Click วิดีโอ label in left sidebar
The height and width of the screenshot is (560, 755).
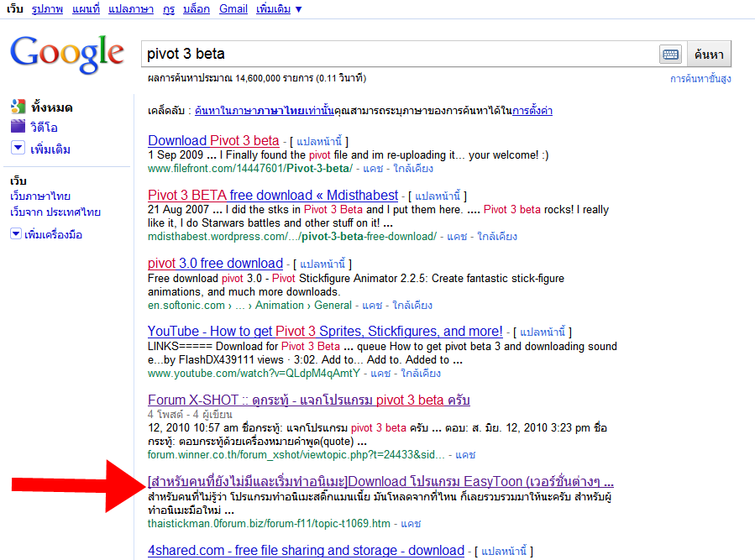coord(44,127)
